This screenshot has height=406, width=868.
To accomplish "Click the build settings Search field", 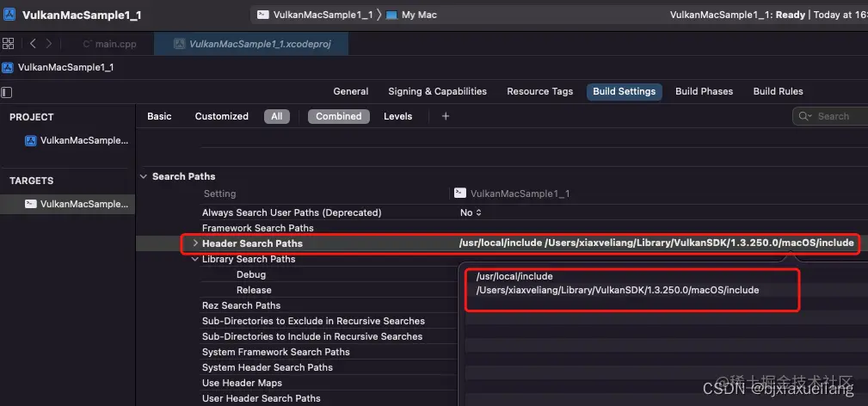I will coord(830,116).
